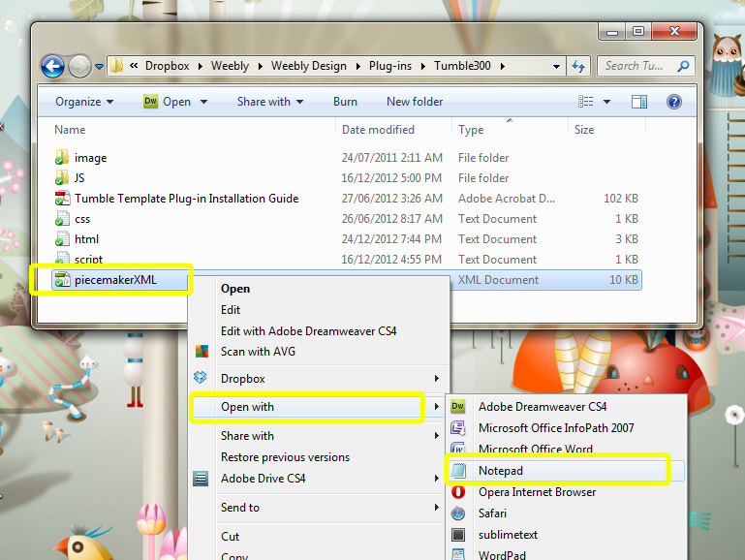This screenshot has width=745, height=560.
Task: Click Burn in the toolbar
Action: [345, 102]
